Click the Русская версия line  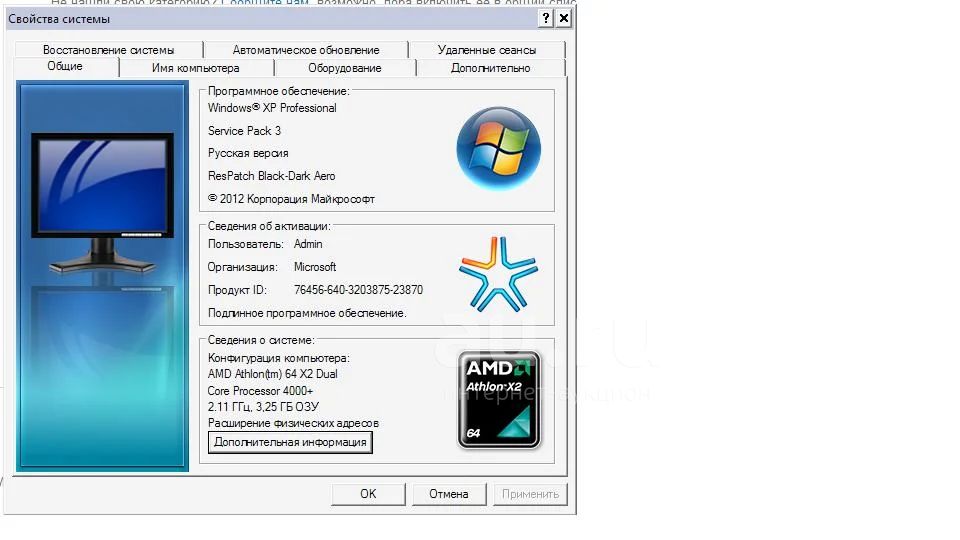(x=248, y=153)
